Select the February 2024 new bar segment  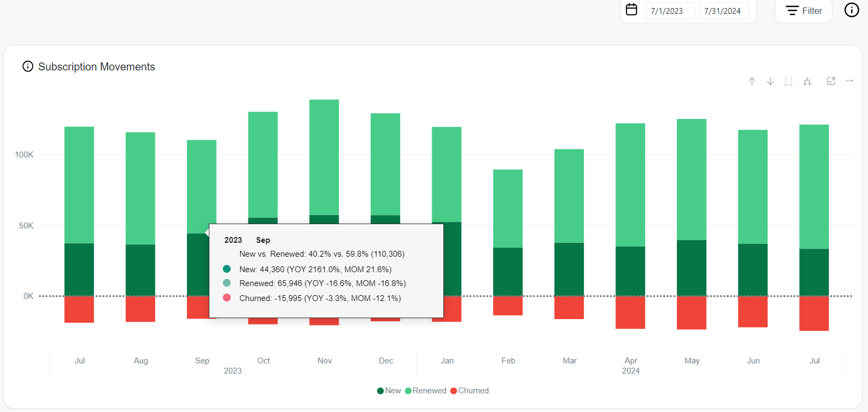[x=508, y=272]
